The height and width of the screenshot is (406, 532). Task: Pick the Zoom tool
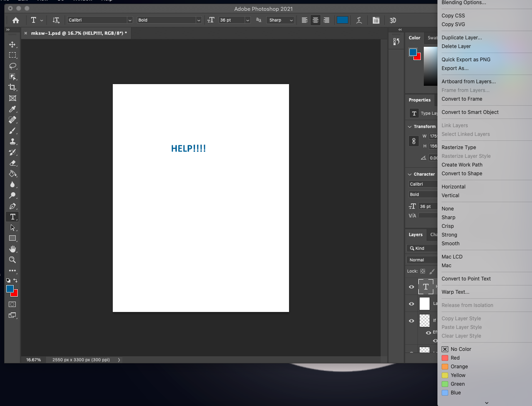(12, 260)
